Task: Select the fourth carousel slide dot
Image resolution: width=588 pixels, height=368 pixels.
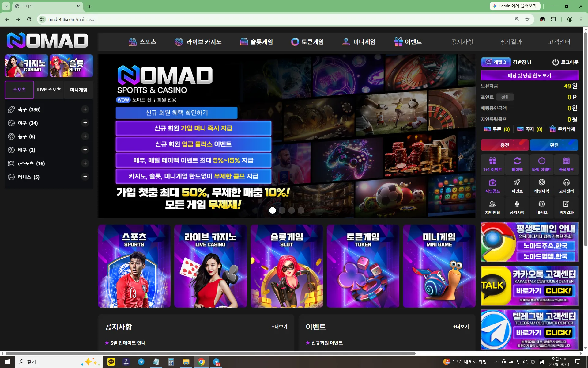Action: coord(301,210)
